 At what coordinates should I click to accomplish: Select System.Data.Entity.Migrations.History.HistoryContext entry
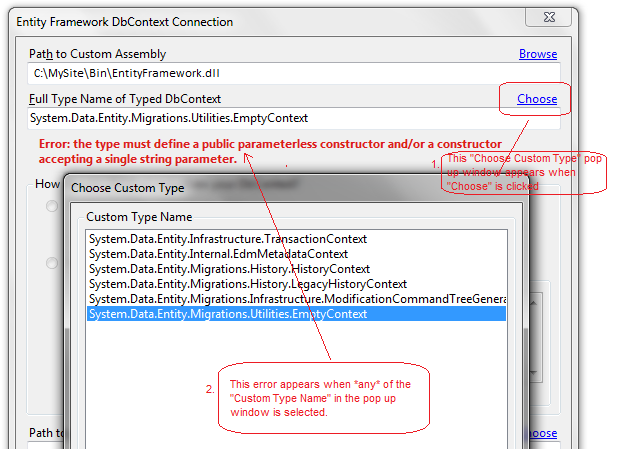click(x=296, y=269)
